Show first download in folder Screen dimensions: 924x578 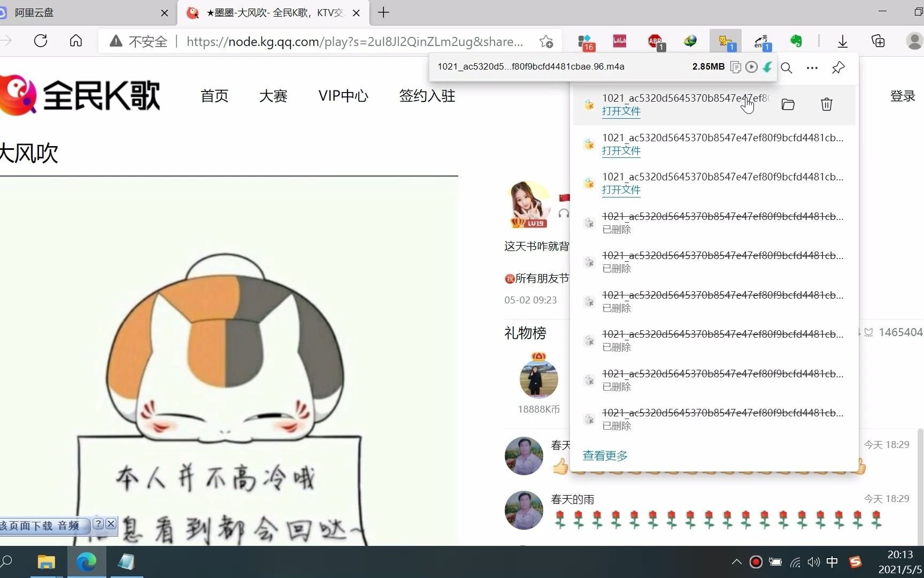click(788, 104)
